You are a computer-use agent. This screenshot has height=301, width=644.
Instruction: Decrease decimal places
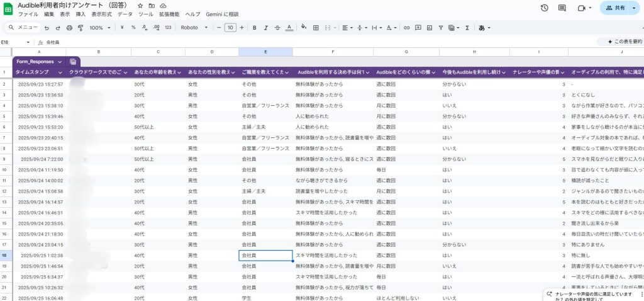click(145, 28)
